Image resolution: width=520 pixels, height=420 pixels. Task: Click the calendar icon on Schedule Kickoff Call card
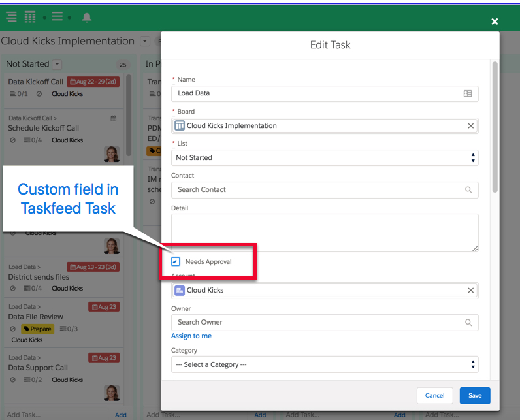pos(114,118)
